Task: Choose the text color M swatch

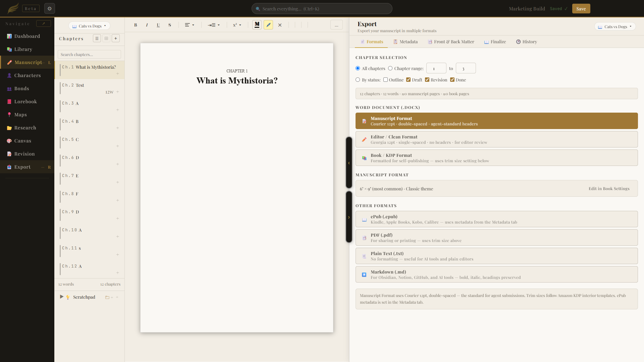Action: coord(257,25)
